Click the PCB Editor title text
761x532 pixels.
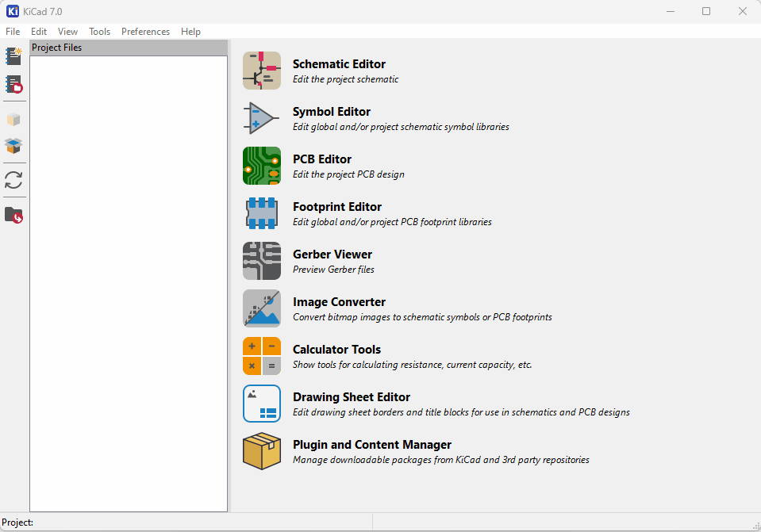tap(322, 159)
